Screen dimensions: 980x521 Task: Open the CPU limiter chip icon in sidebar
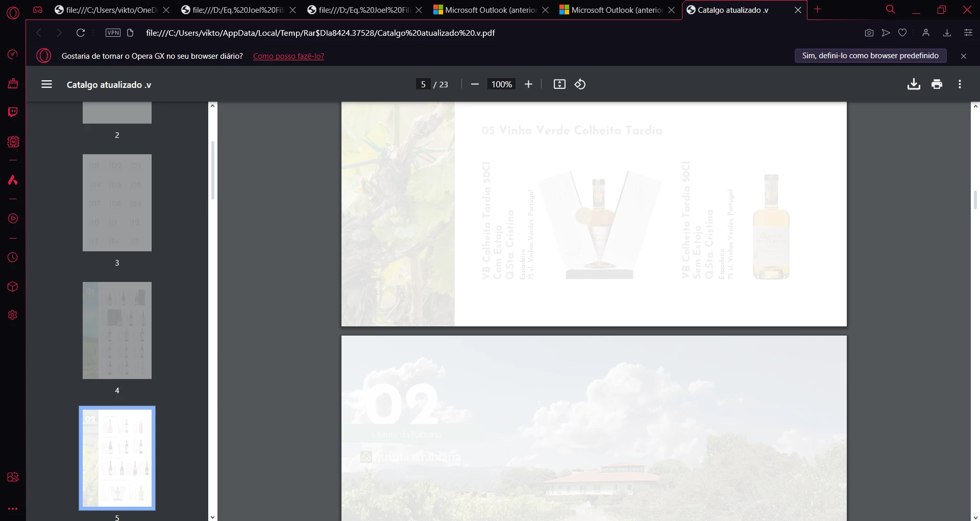13,141
